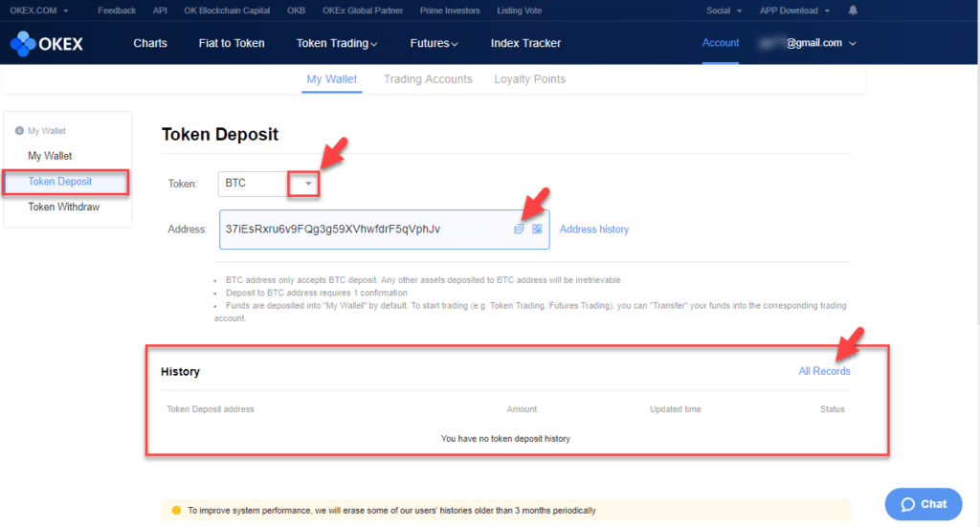Expand the Futures menu
Image resolution: width=980 pixels, height=527 pixels.
434,43
